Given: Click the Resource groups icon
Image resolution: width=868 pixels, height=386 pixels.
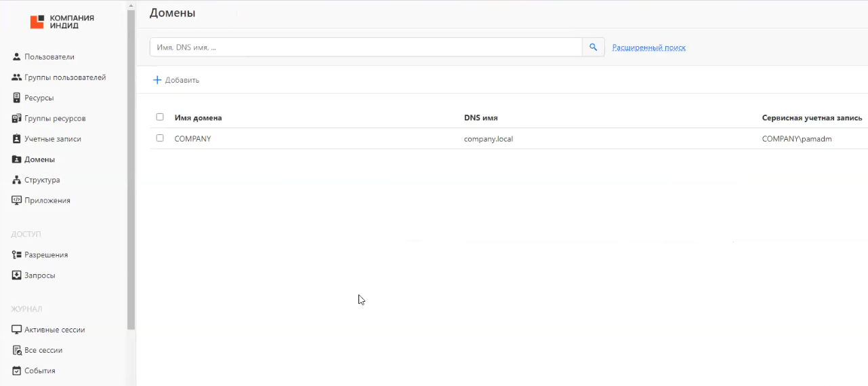Looking at the screenshot, I should tap(17, 119).
